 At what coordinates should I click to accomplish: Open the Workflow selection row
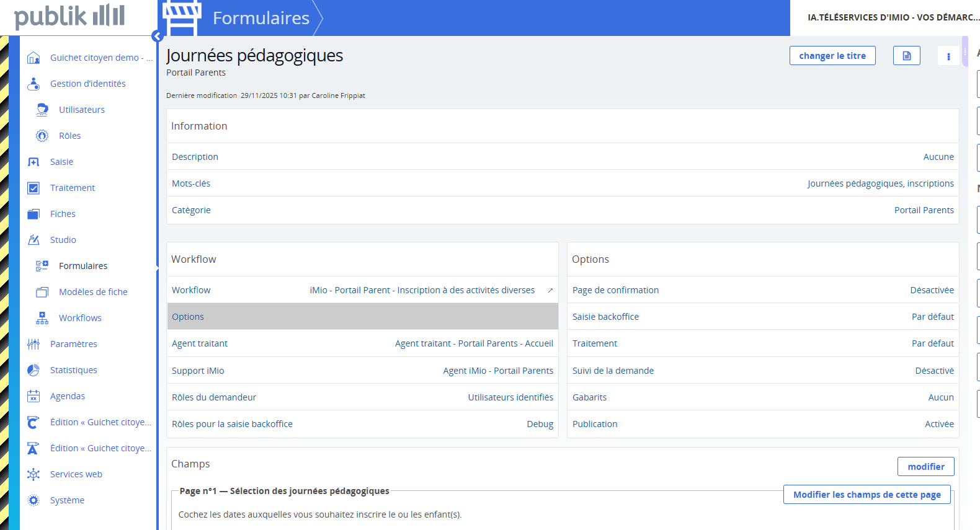(x=362, y=290)
